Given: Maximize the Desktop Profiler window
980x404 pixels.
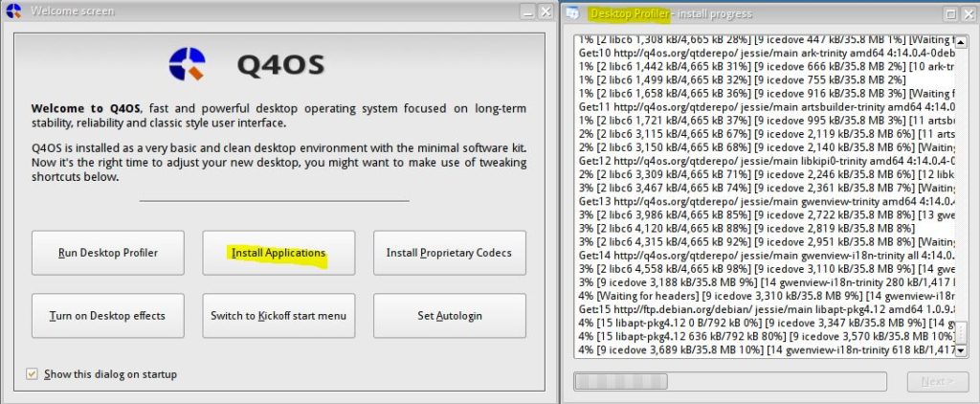Looking at the screenshot, I should coord(951,13).
